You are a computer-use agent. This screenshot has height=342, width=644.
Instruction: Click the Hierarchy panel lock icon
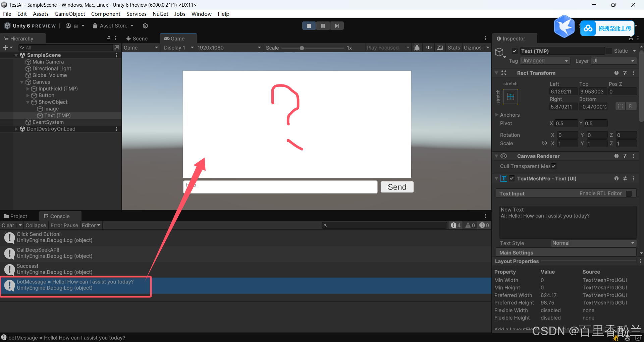coord(109,39)
